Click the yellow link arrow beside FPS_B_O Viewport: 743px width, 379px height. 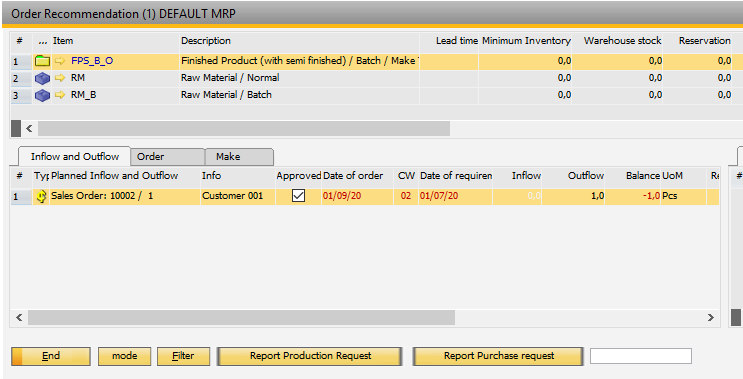coord(60,61)
